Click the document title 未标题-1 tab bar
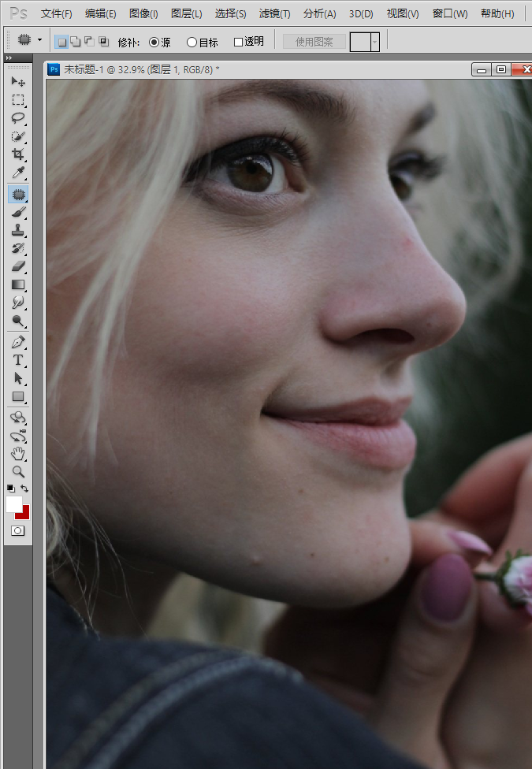 pos(141,69)
